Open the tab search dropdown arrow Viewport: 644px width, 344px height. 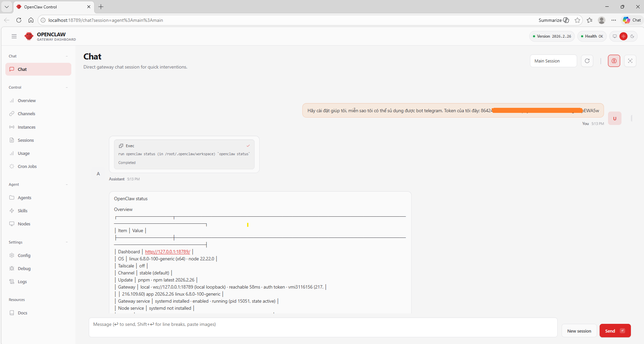[x=7, y=7]
